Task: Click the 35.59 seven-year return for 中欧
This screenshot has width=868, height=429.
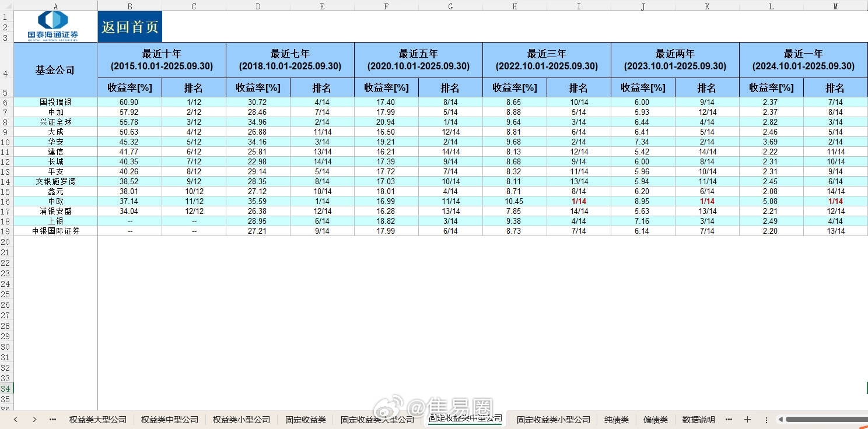Action: tap(258, 201)
